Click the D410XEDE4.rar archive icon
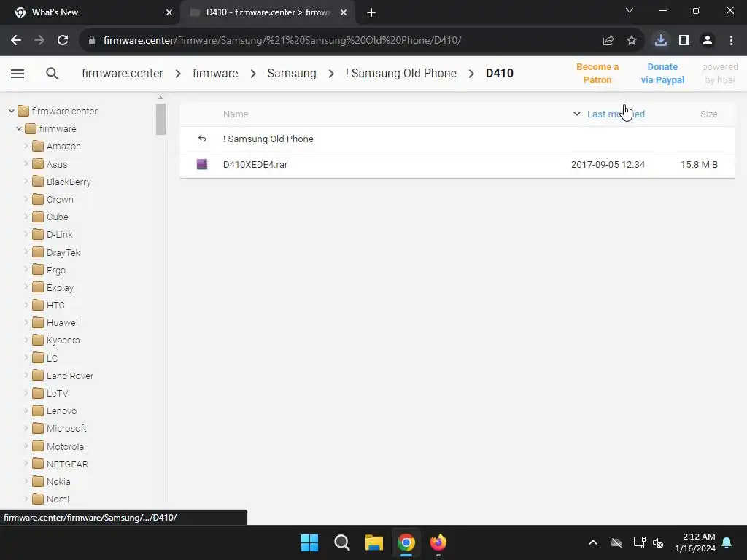 pos(202,164)
